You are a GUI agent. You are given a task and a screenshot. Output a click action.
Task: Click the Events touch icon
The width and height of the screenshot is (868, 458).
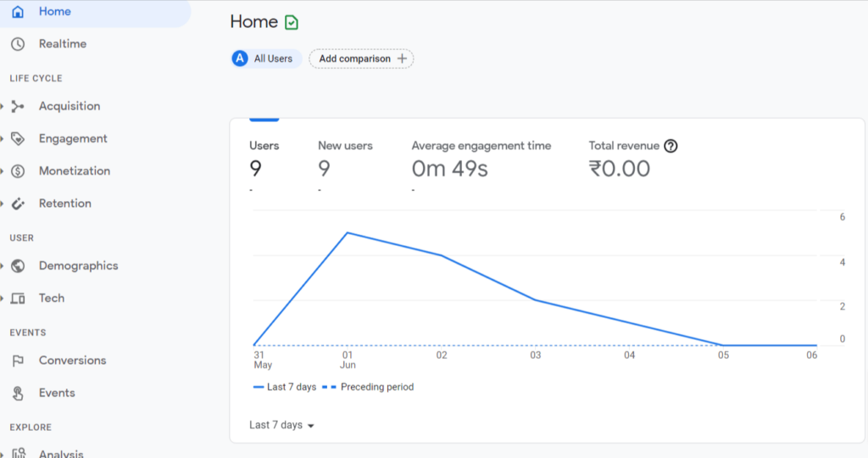click(x=18, y=394)
